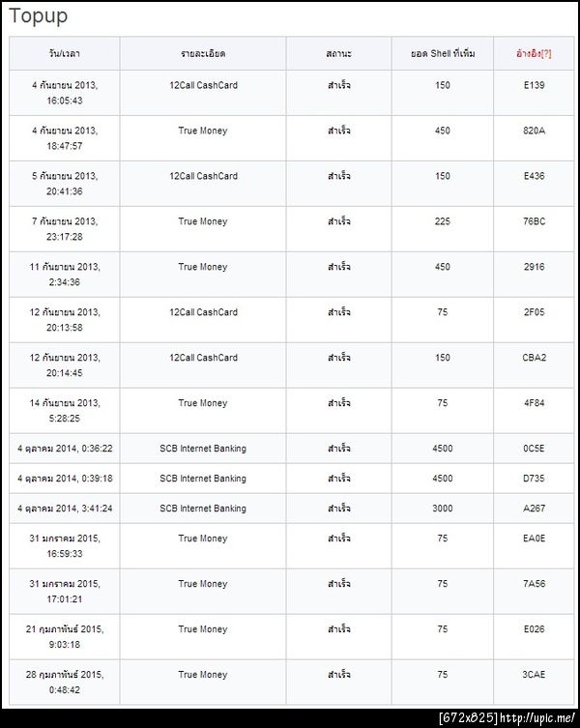Click the ยอด Shell ที่เพิ่ม column header

(x=443, y=53)
